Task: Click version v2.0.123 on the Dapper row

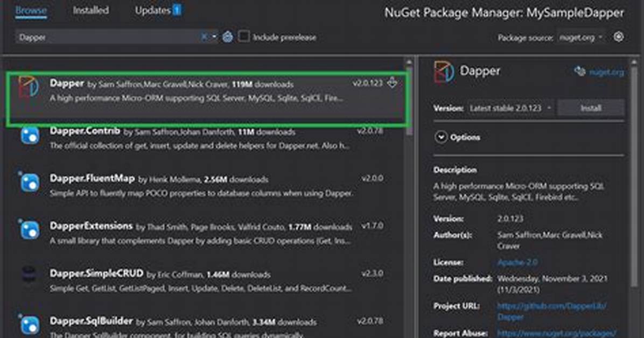Action: (368, 83)
